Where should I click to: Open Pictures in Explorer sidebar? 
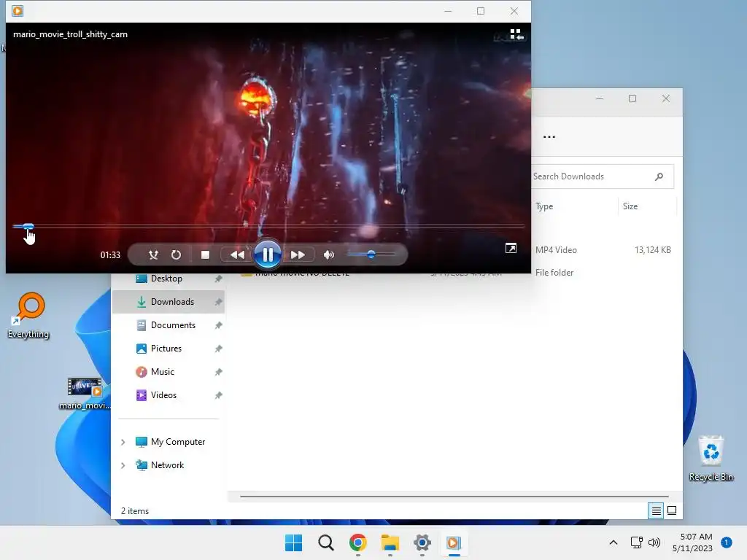166,349
